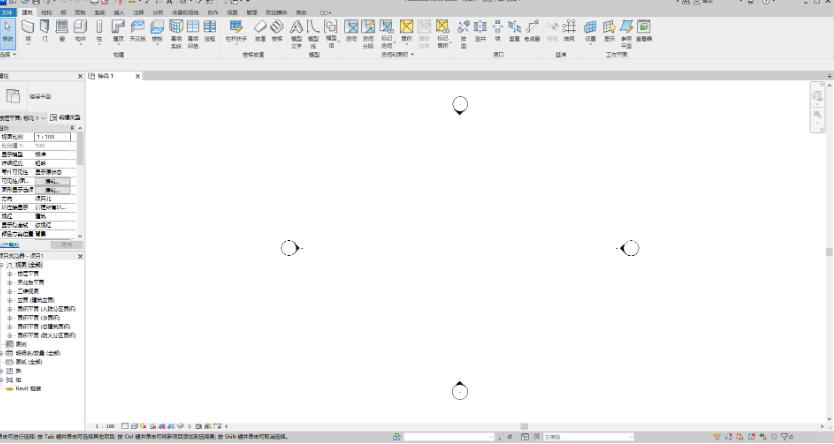Open the Insert (插入) ribbon tab
Viewport: 834px width, 444px height.
pyautogui.click(x=118, y=12)
